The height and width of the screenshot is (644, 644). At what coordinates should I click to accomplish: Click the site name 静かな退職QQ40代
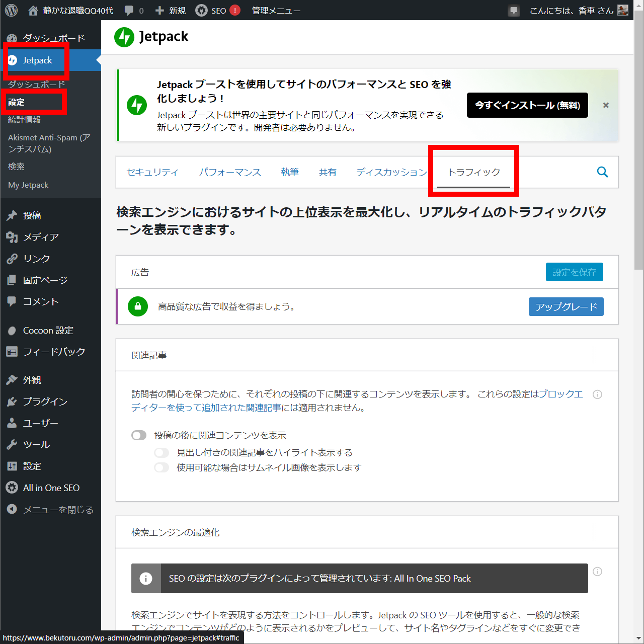(x=78, y=11)
